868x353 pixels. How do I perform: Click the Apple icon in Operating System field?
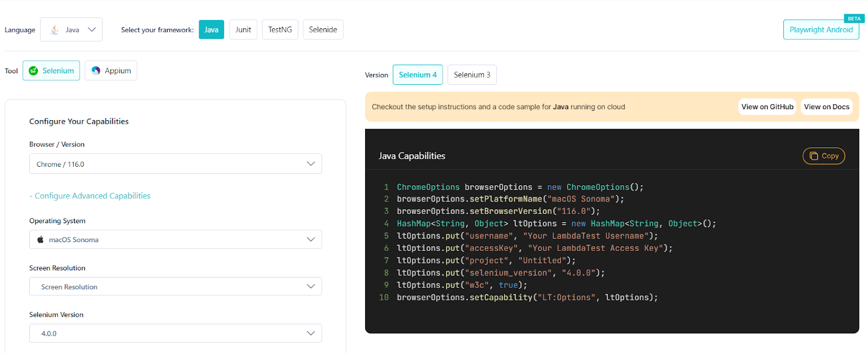coord(40,239)
